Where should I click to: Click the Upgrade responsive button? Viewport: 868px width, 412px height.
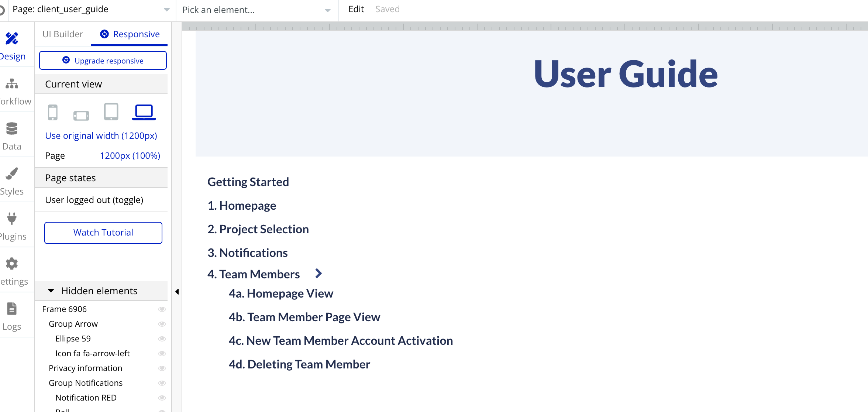pos(103,61)
